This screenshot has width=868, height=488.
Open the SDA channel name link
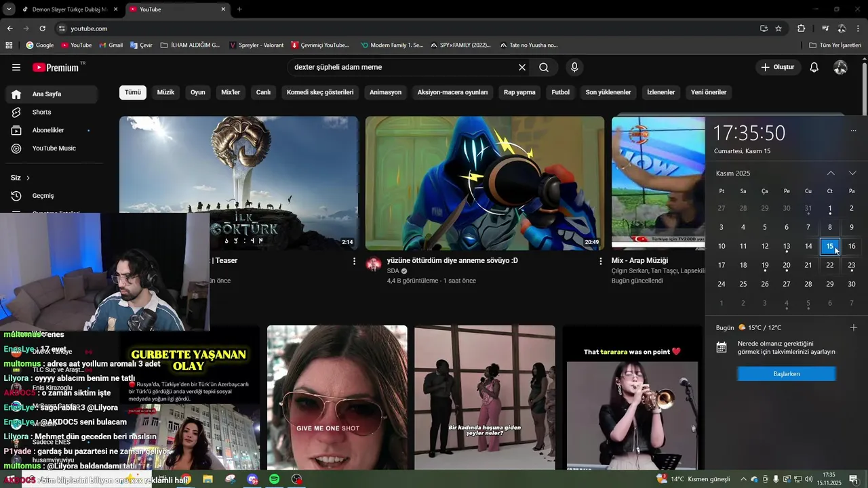(393, 271)
